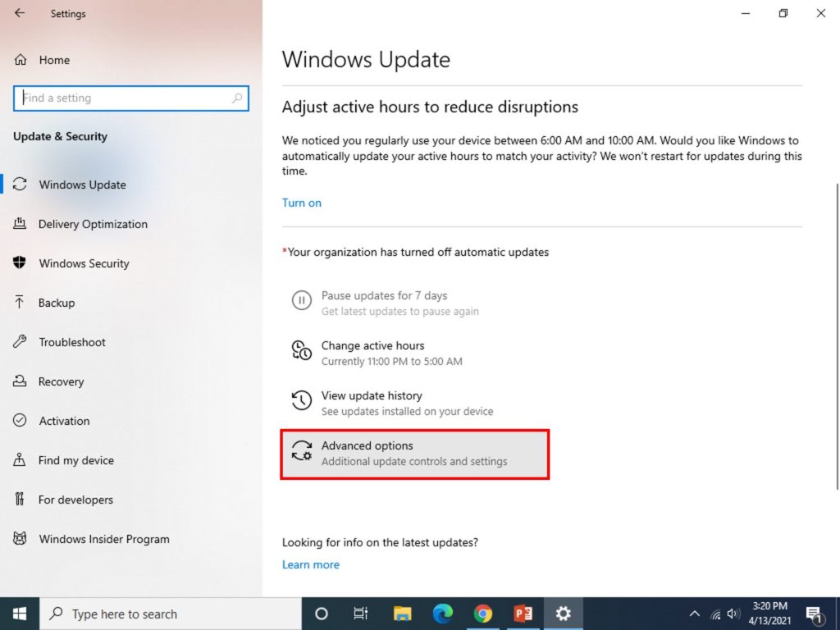Select Pause updates for 7 days

415,303
